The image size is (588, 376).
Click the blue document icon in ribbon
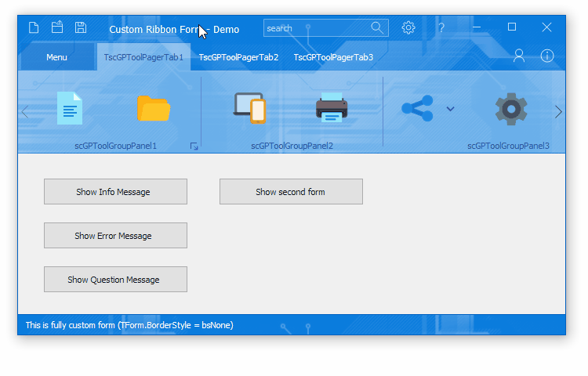click(70, 108)
